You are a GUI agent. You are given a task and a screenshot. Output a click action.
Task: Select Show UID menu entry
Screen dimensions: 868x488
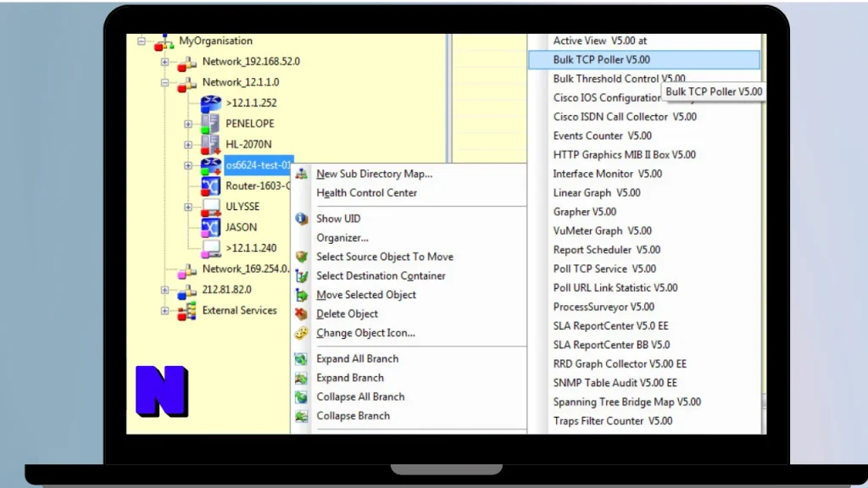click(x=409, y=219)
